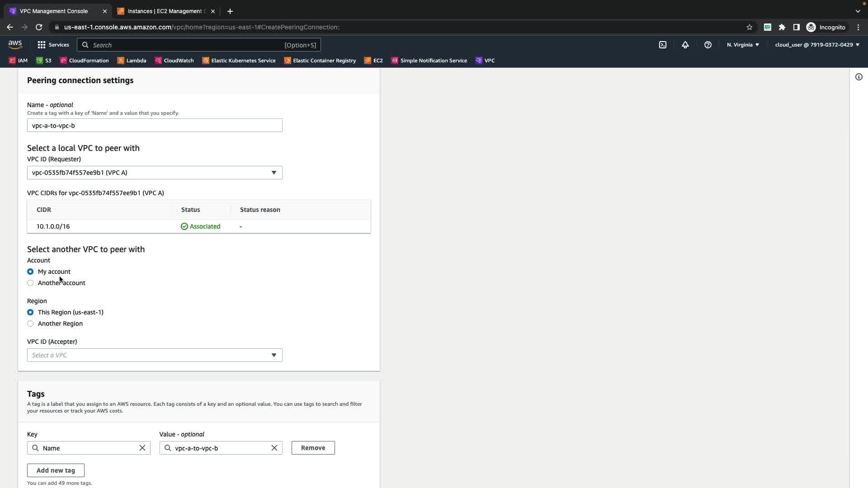868x488 pixels.
Task: Bookmark this page with the star icon
Action: pyautogui.click(x=749, y=27)
